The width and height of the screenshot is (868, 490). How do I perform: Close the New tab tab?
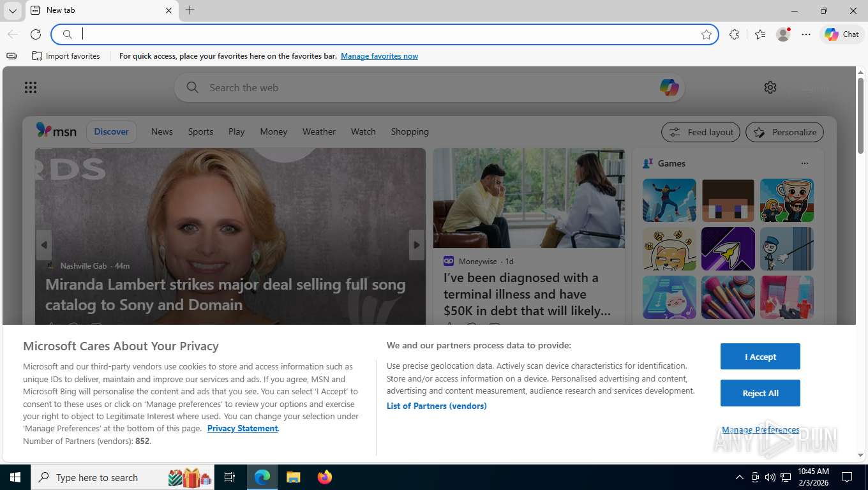[168, 10]
